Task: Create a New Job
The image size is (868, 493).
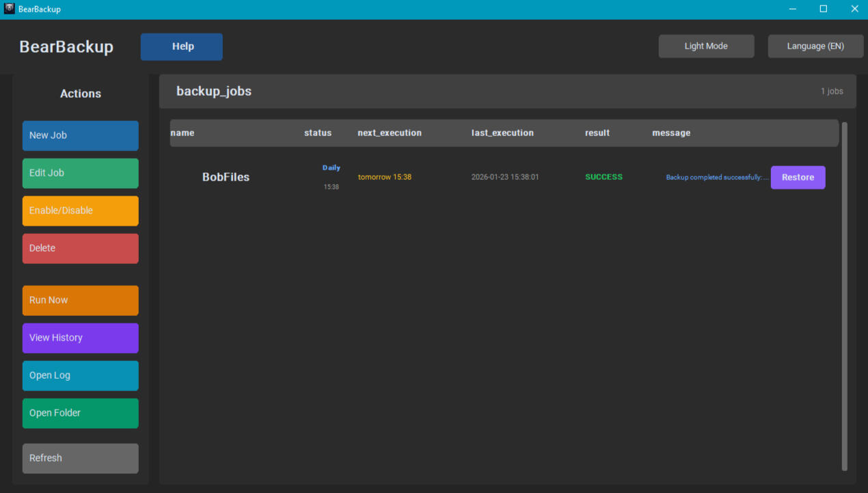Action: (x=81, y=135)
